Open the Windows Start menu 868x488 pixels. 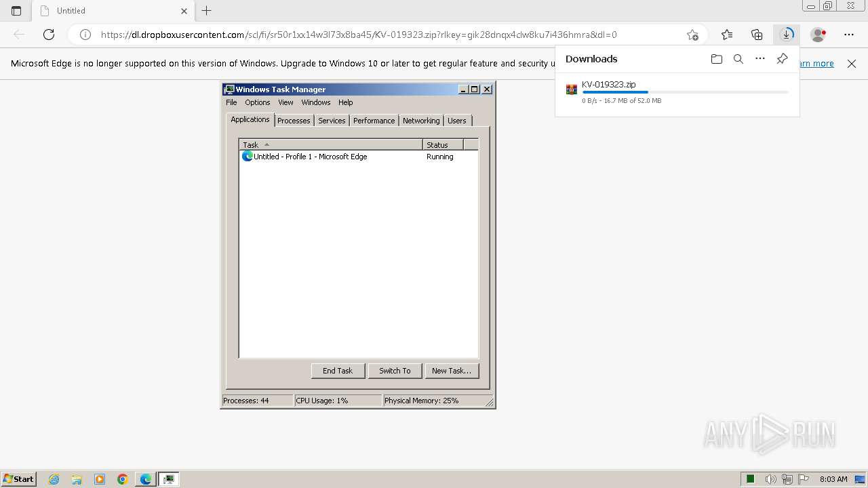[18, 479]
